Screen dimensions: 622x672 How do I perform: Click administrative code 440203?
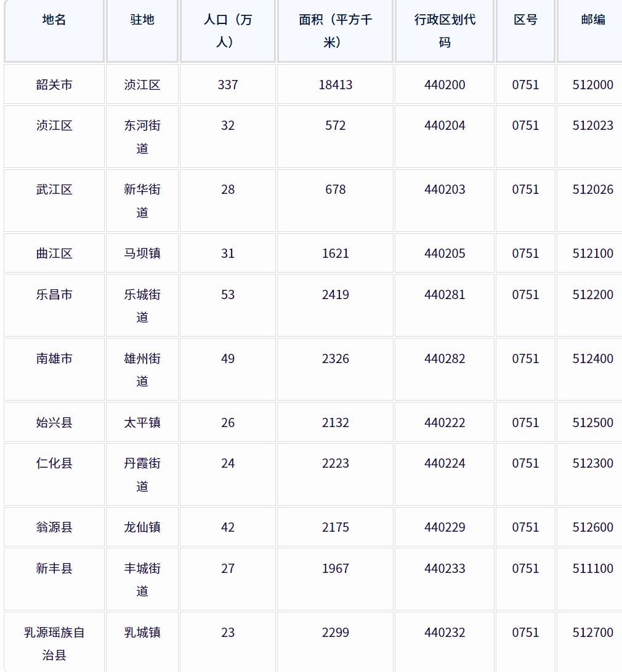pos(445,190)
